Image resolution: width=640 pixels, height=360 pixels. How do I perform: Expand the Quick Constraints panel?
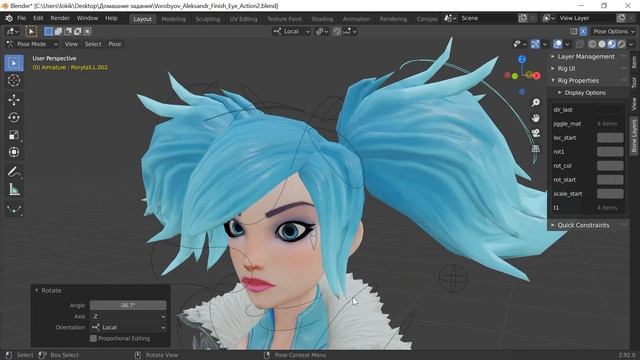(x=583, y=225)
